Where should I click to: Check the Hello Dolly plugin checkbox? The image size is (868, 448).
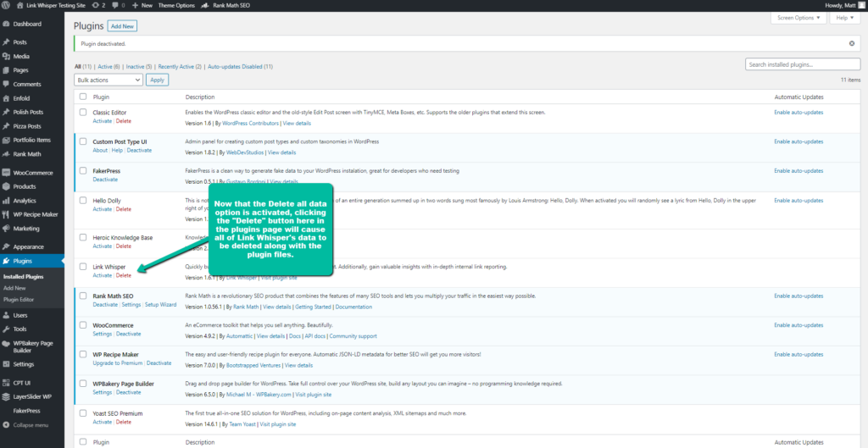[x=83, y=200]
